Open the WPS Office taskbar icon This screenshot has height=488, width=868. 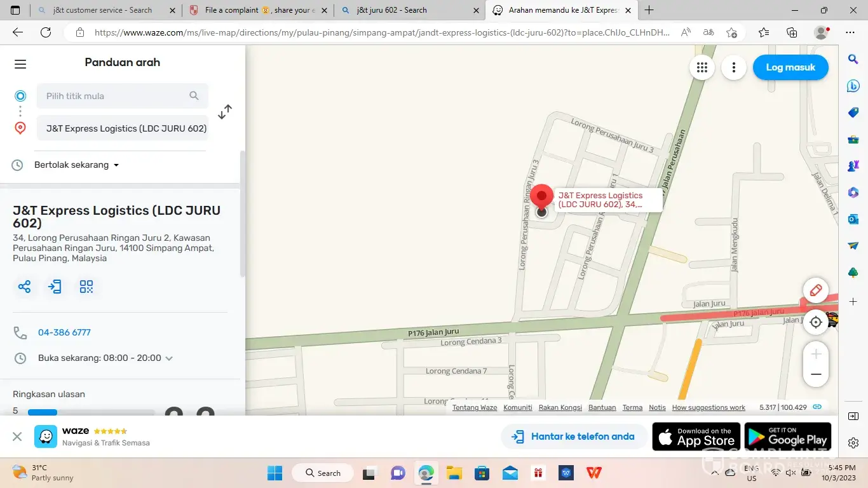[x=594, y=473]
